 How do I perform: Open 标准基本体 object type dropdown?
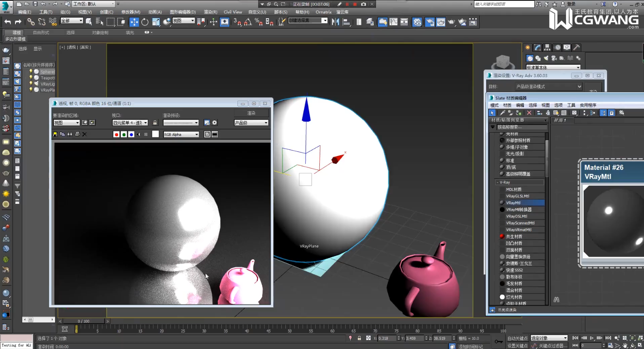[x=553, y=68]
